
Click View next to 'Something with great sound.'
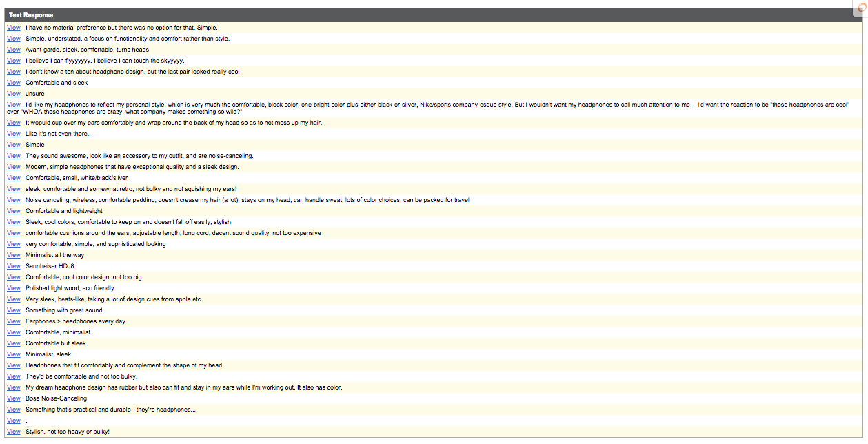(13, 310)
